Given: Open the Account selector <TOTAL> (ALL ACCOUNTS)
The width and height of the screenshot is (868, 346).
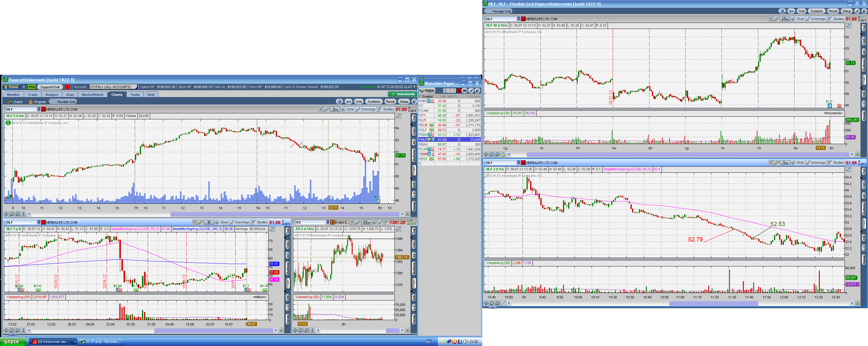Looking at the screenshot, I should (113, 87).
